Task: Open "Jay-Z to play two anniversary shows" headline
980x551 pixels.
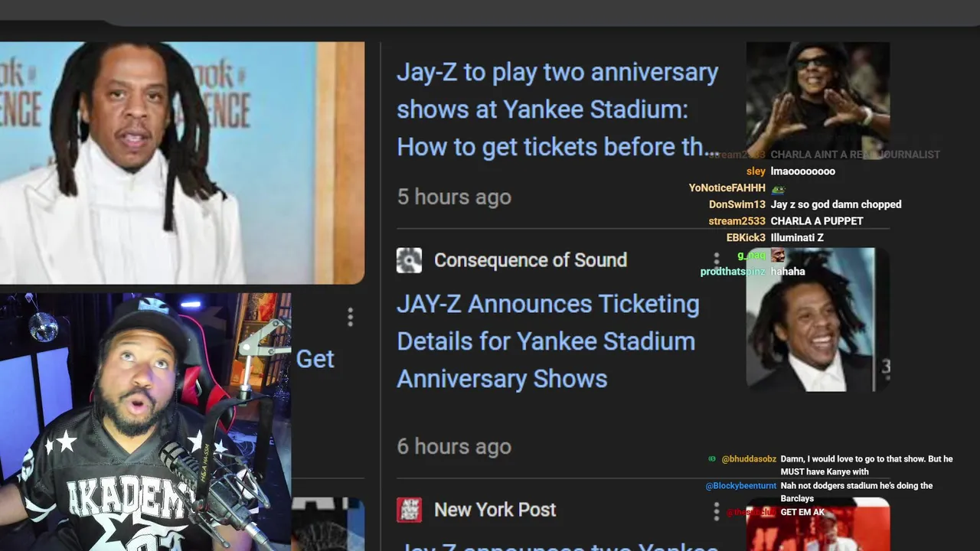Action: pyautogui.click(x=557, y=109)
